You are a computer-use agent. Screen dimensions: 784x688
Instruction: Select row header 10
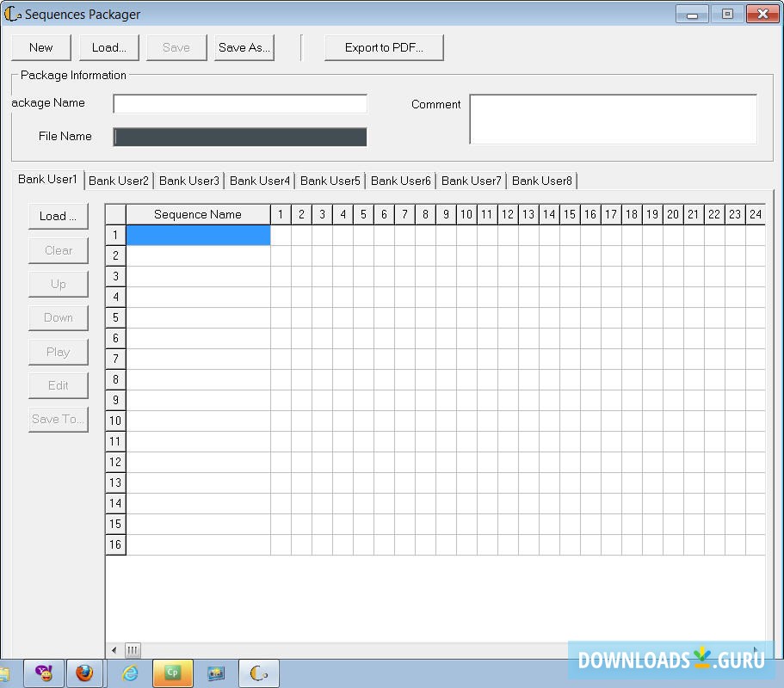(115, 421)
